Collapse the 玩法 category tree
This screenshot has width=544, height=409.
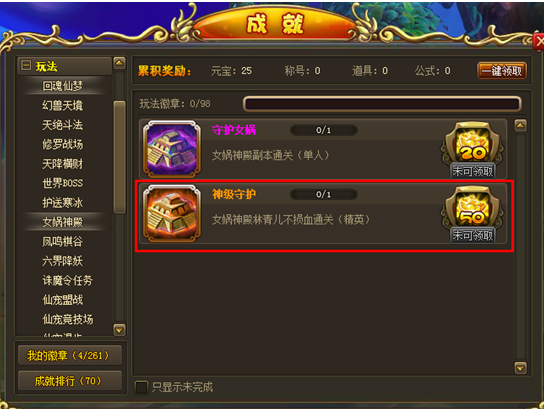(26, 65)
